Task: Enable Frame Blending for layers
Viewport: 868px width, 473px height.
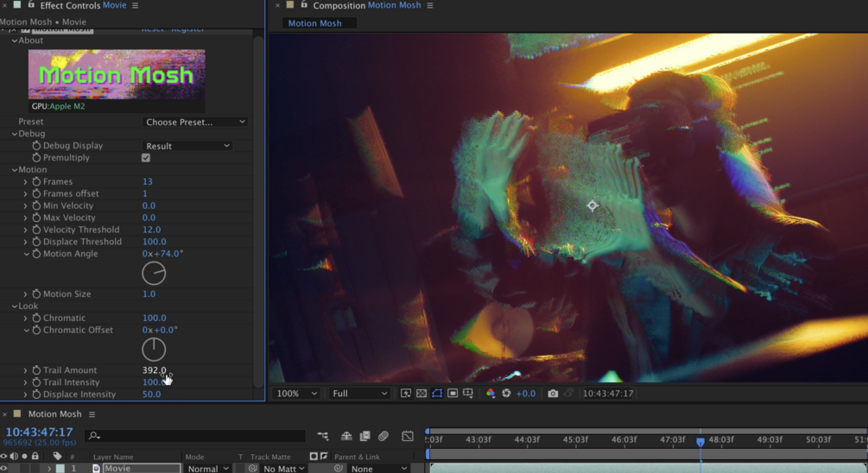Action: [x=364, y=436]
